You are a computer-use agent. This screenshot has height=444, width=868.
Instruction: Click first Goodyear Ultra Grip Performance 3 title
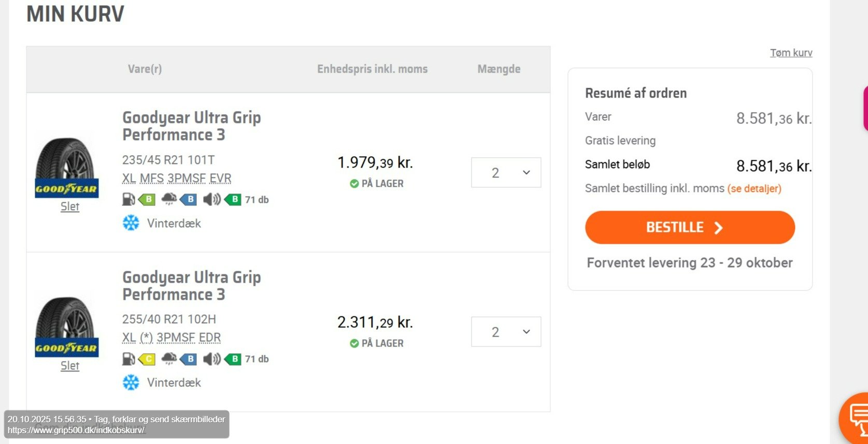(x=191, y=126)
